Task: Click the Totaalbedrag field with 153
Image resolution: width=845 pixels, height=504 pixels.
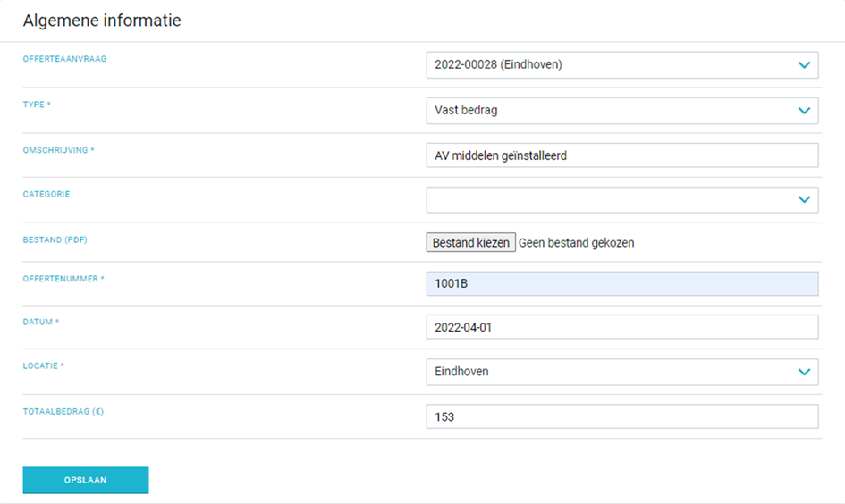Action: click(621, 416)
